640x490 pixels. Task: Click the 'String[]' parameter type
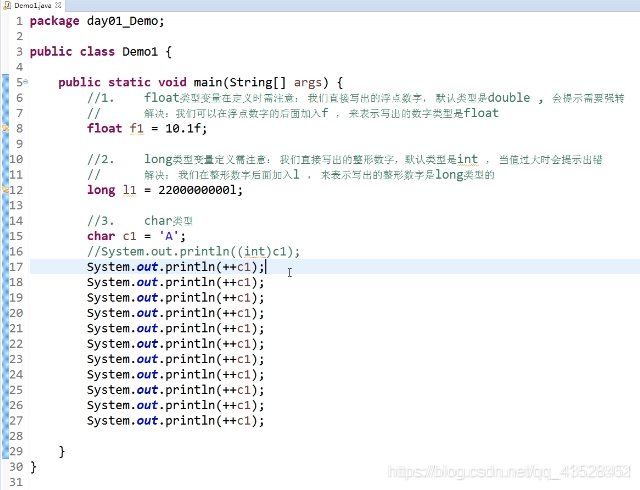[258, 82]
